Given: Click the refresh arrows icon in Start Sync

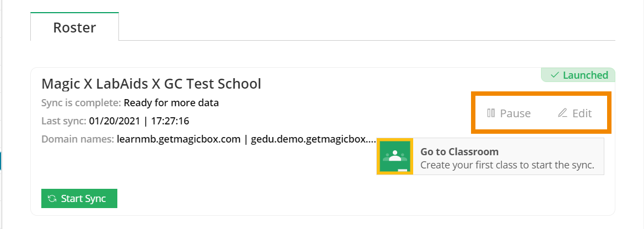Looking at the screenshot, I should [x=52, y=199].
